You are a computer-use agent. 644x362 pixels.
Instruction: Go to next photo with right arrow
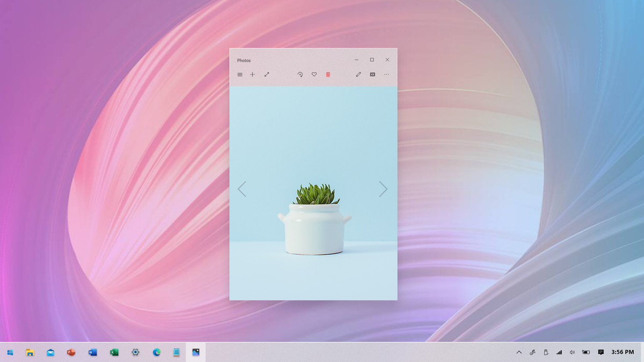(x=383, y=189)
